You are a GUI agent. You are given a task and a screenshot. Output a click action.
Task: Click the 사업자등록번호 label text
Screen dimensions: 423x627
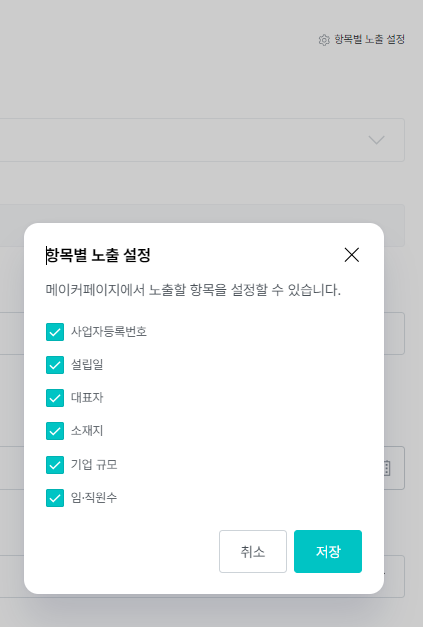[x=109, y=331]
